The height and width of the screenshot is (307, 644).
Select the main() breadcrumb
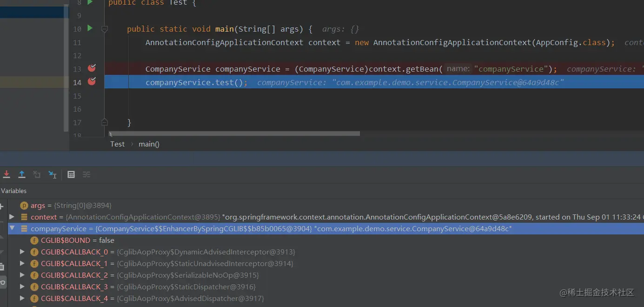pyautogui.click(x=149, y=144)
